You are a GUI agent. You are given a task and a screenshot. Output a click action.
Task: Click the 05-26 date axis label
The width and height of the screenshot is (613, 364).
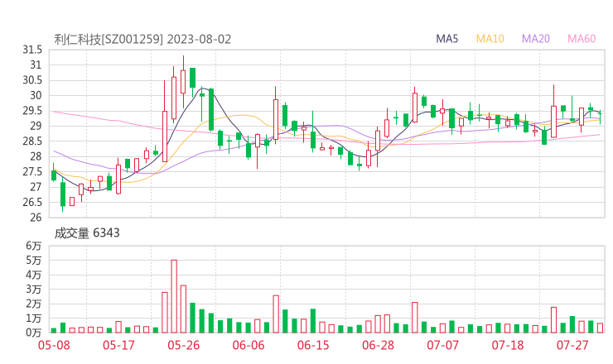tap(184, 345)
